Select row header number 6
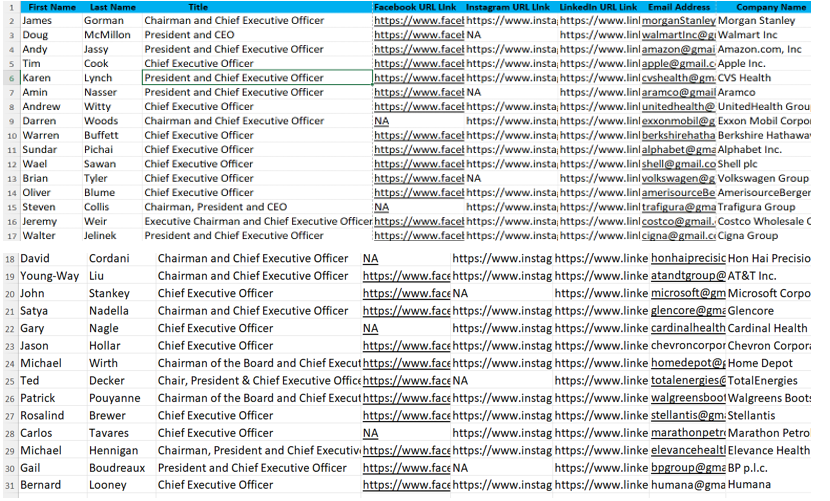 click(x=12, y=78)
